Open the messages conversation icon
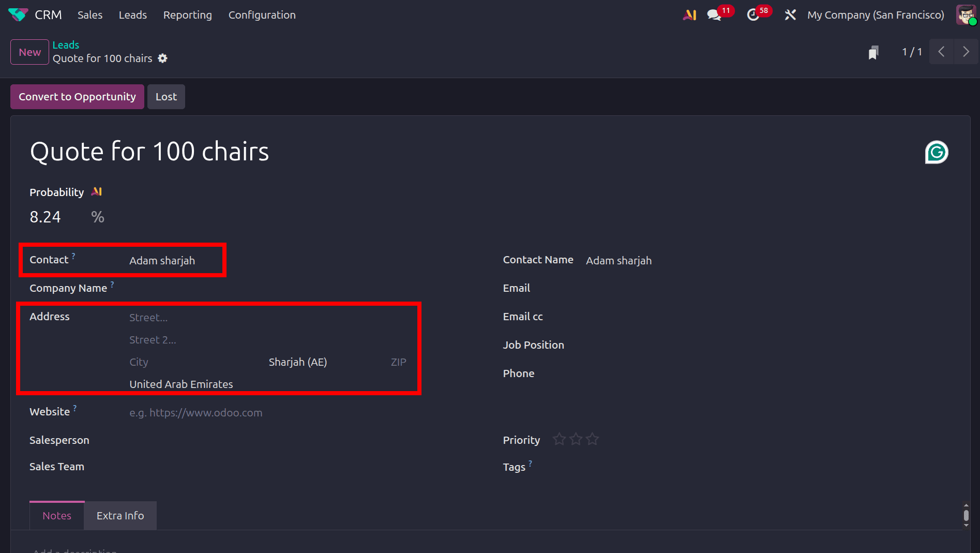Viewport: 980px width, 553px height. [714, 15]
